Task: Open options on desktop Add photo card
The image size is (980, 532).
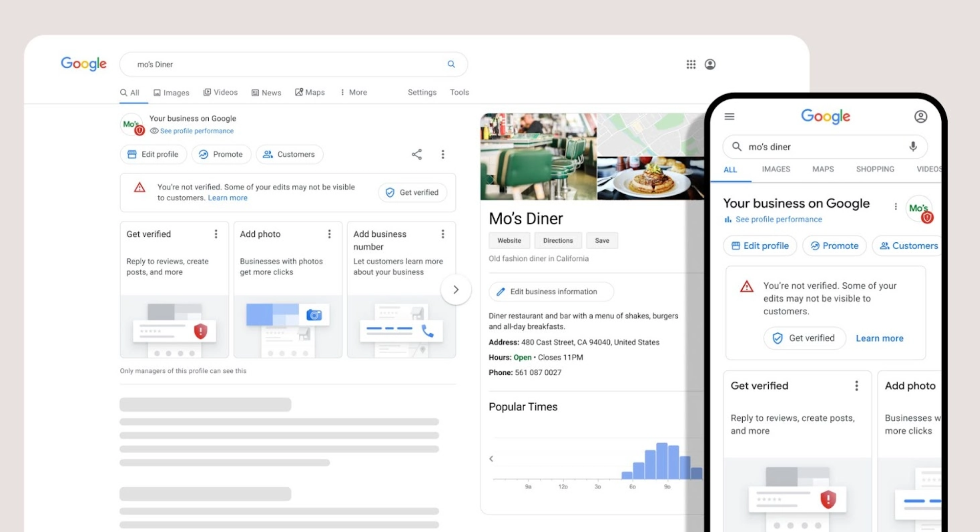Action: tap(329, 234)
